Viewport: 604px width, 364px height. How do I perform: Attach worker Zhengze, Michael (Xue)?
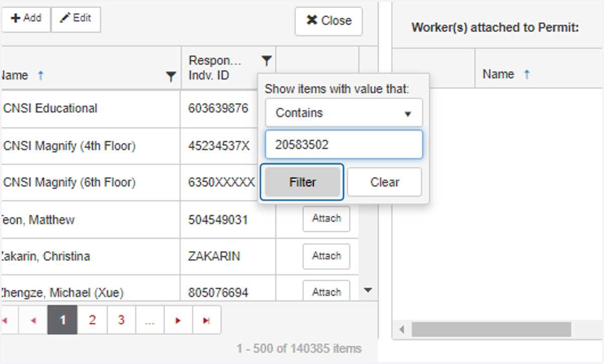[x=326, y=292]
